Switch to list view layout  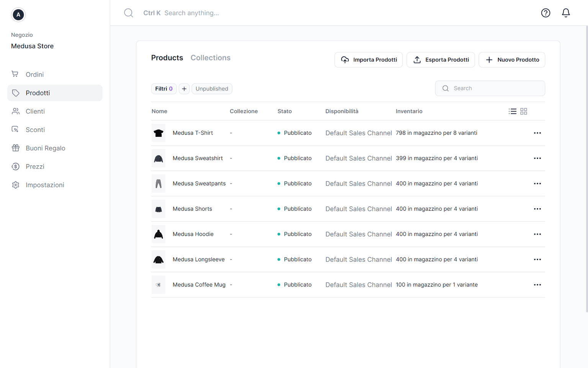(513, 111)
